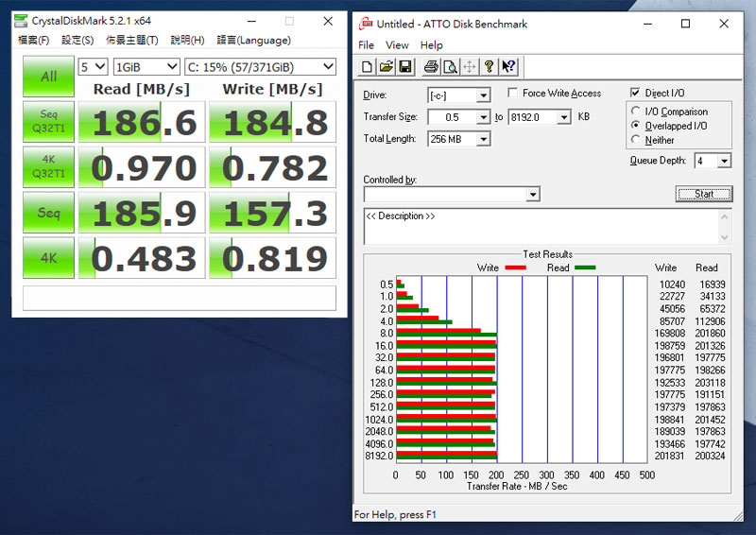Click the Start button in ATTO

point(704,194)
